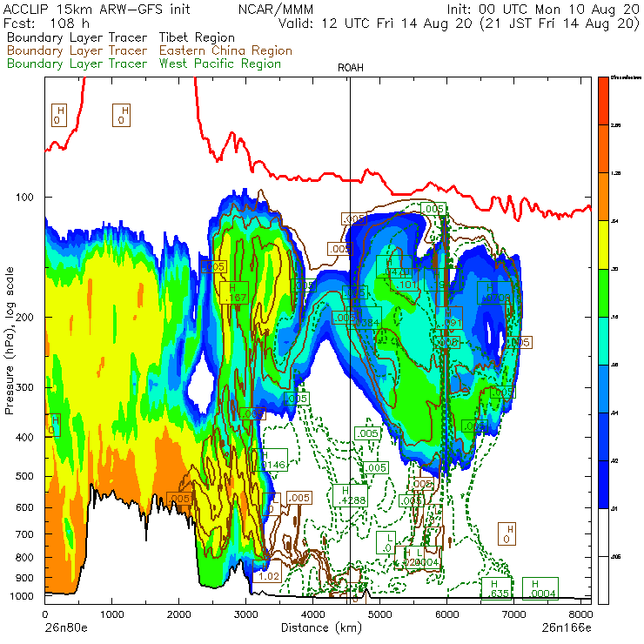Click the green 'H .635' label near the surface
The image size is (644, 644).
click(497, 588)
